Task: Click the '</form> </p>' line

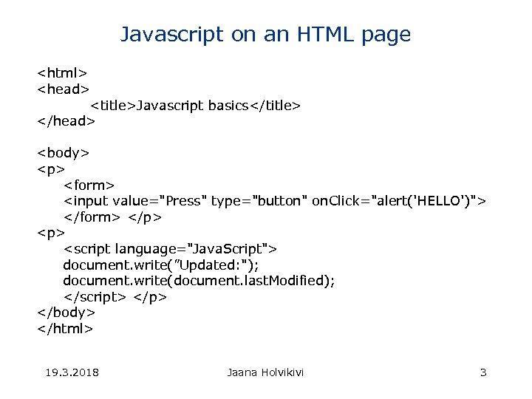Action: (112, 217)
